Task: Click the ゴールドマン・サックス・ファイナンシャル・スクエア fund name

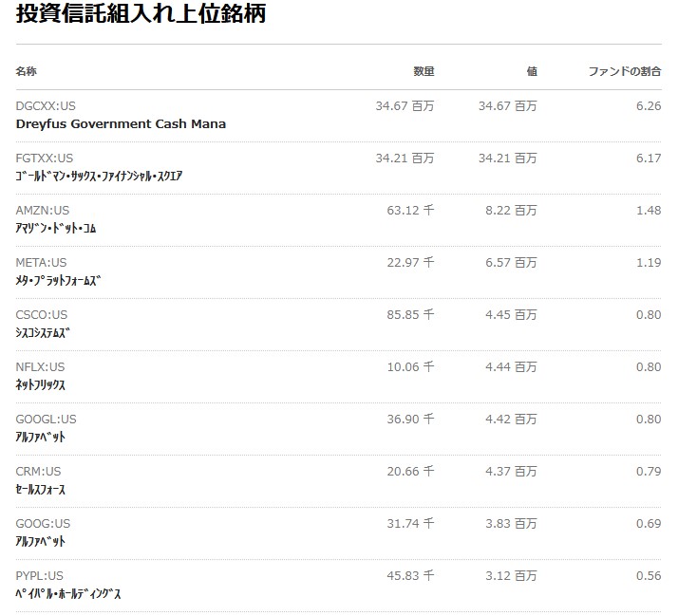Action: [99, 176]
